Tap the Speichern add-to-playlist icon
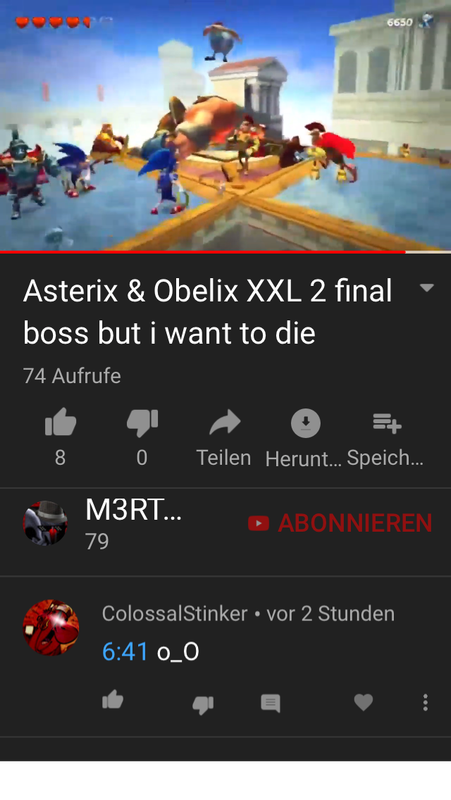 (387, 423)
